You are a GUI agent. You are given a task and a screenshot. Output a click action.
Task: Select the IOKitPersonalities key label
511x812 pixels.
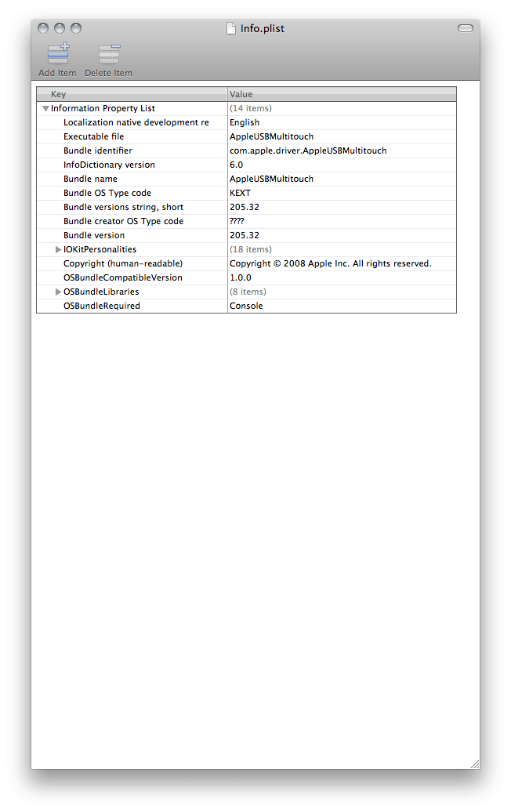(x=100, y=249)
